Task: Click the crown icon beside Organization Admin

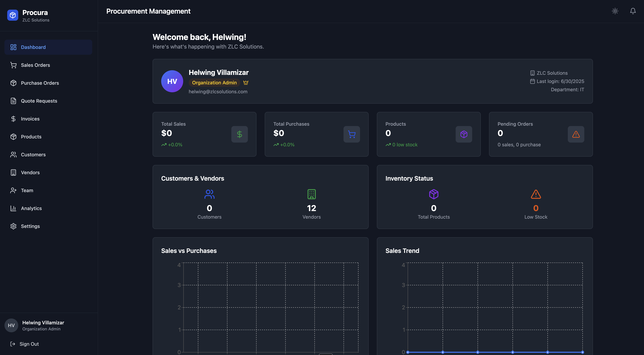Action: click(x=246, y=83)
